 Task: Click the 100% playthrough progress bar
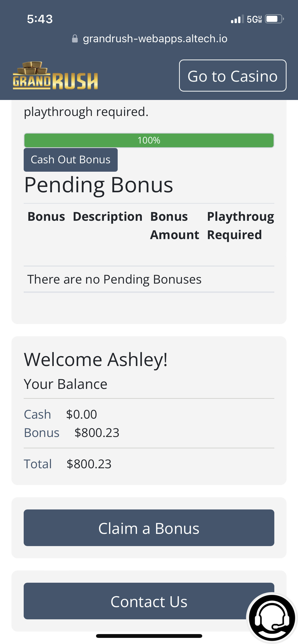pos(149,140)
